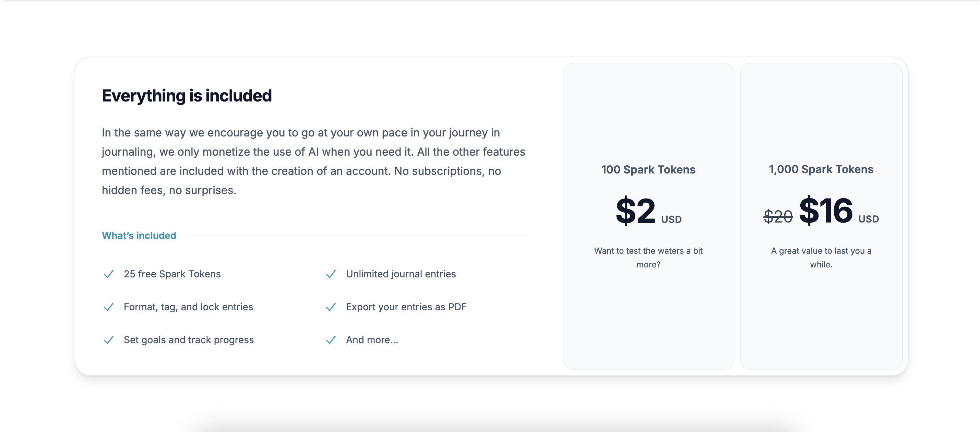The width and height of the screenshot is (980, 432).
Task: Click the What's included heading
Action: [139, 236]
